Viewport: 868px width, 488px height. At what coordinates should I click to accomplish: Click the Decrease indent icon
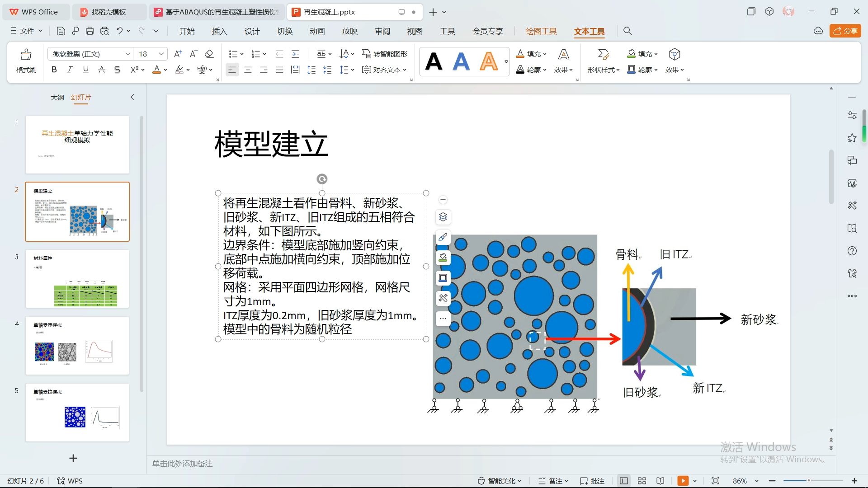279,54
